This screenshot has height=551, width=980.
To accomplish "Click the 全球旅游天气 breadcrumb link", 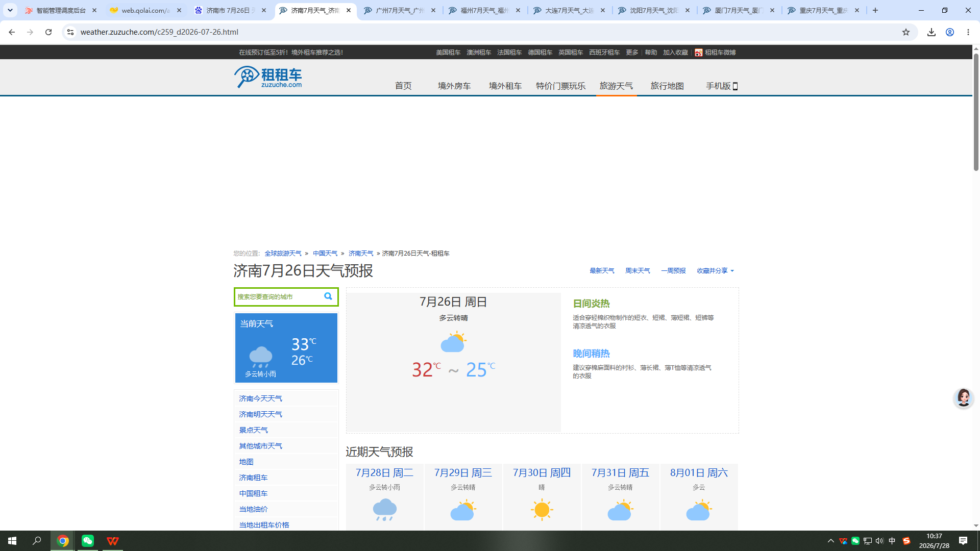I will pyautogui.click(x=283, y=254).
